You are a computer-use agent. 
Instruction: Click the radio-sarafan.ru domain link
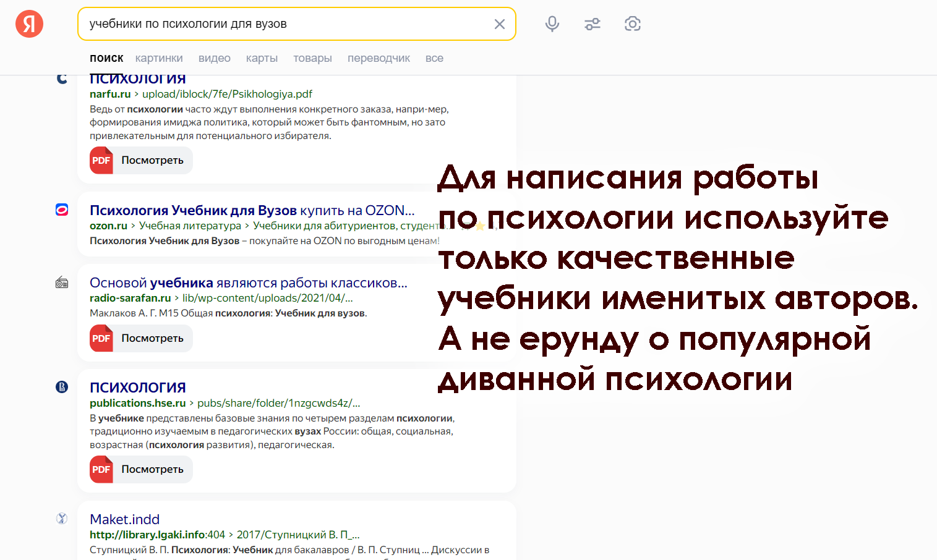click(130, 298)
